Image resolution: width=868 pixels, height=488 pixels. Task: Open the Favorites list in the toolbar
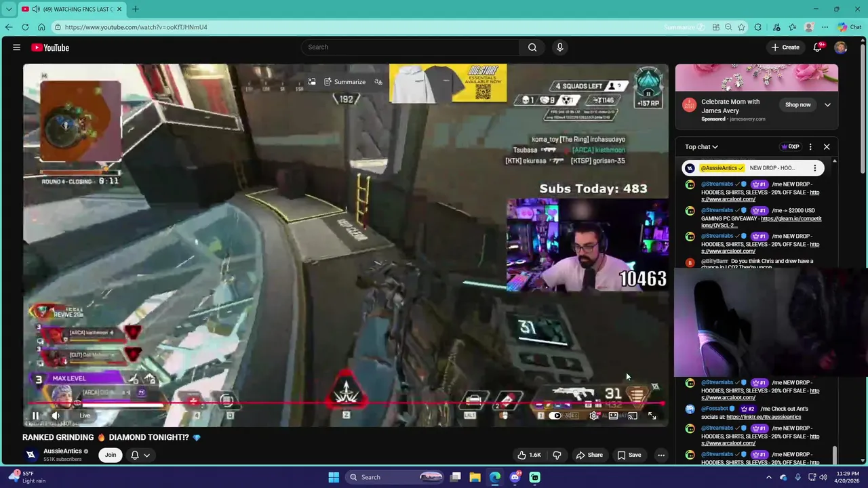tap(792, 27)
